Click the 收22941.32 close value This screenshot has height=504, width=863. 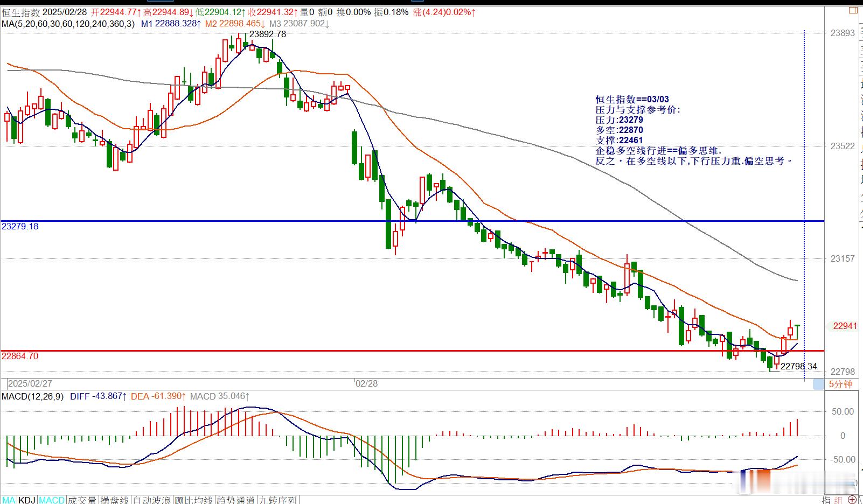pyautogui.click(x=273, y=12)
